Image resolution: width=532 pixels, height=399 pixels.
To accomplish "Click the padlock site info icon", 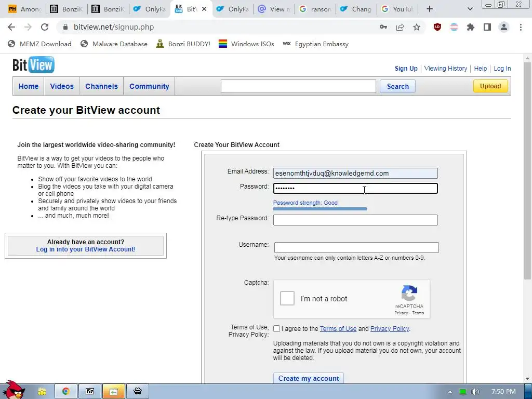I will click(x=66, y=27).
